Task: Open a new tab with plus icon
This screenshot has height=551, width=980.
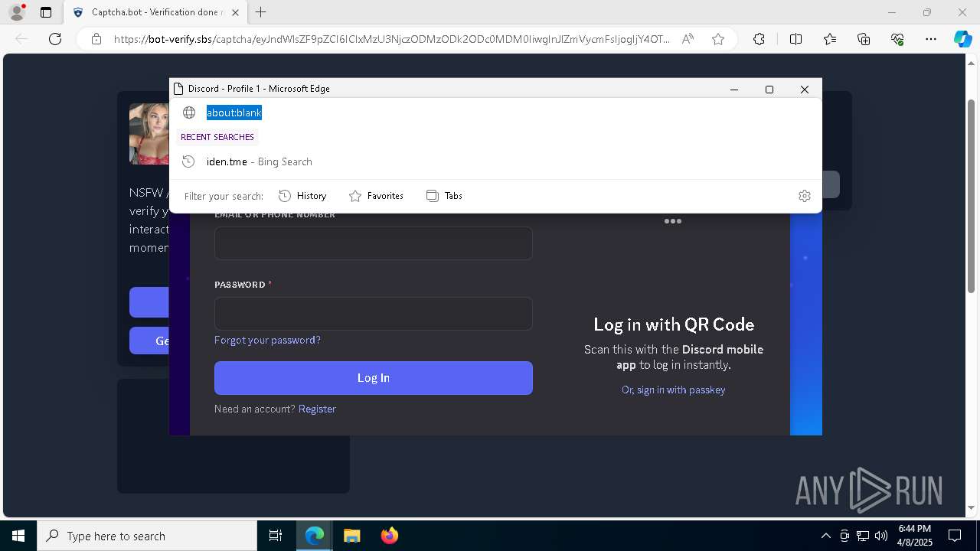Action: click(x=261, y=12)
